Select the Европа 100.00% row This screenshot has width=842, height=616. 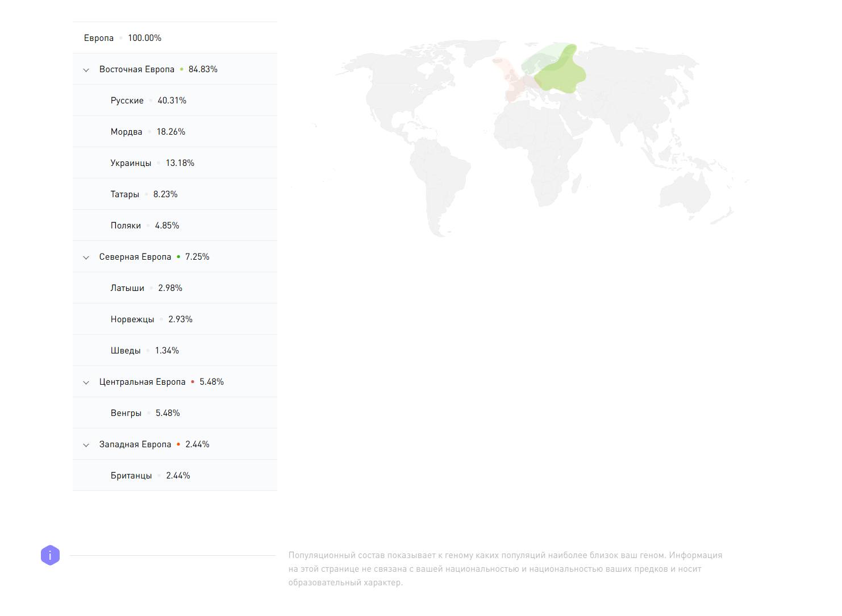[x=123, y=38]
